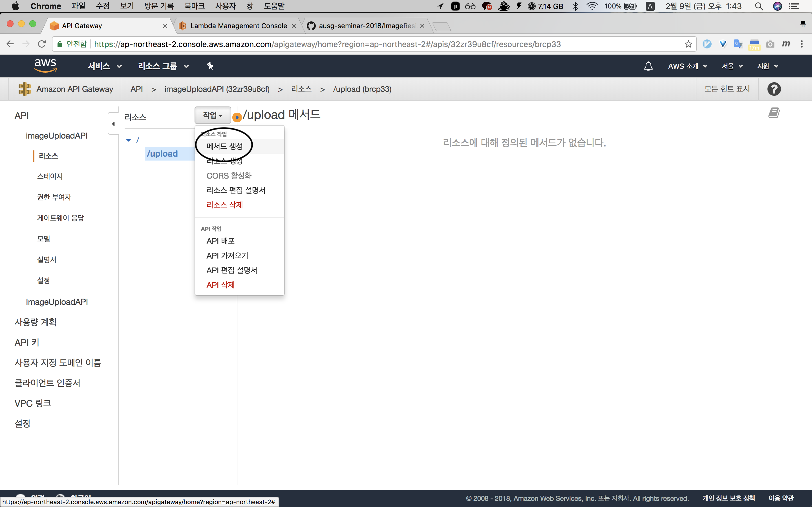Click the AWS logo icon

tap(45, 65)
